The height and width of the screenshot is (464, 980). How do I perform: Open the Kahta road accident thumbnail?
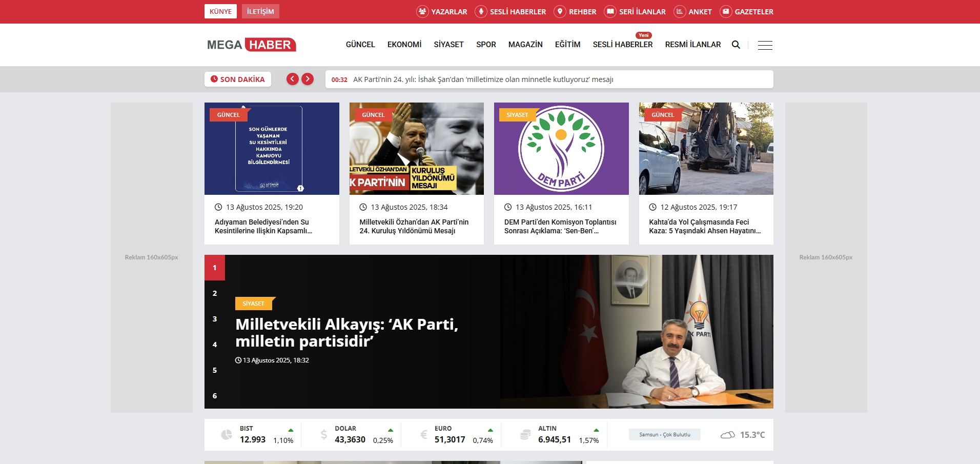pos(706,149)
